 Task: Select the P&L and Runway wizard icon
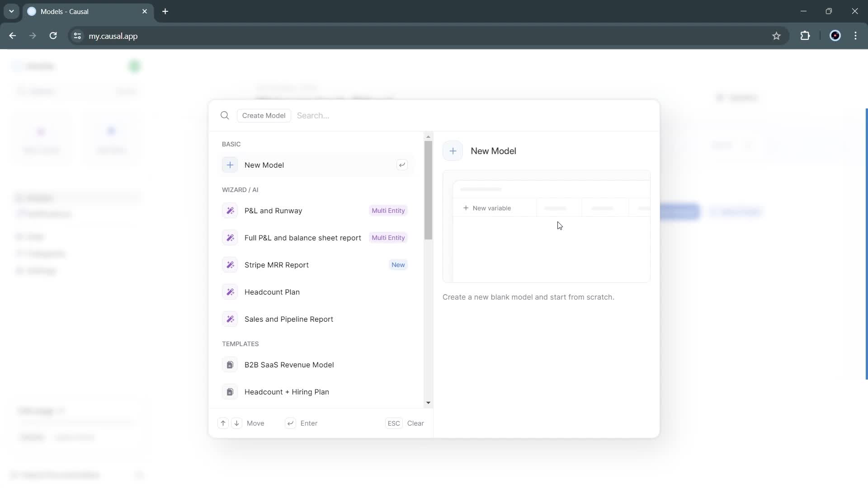[x=230, y=210]
